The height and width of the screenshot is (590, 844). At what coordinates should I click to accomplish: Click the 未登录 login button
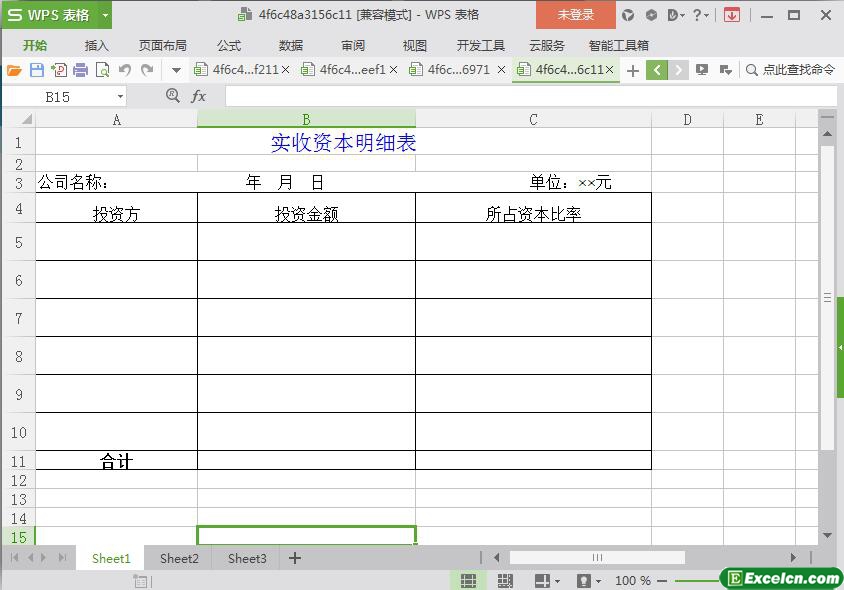pos(575,15)
